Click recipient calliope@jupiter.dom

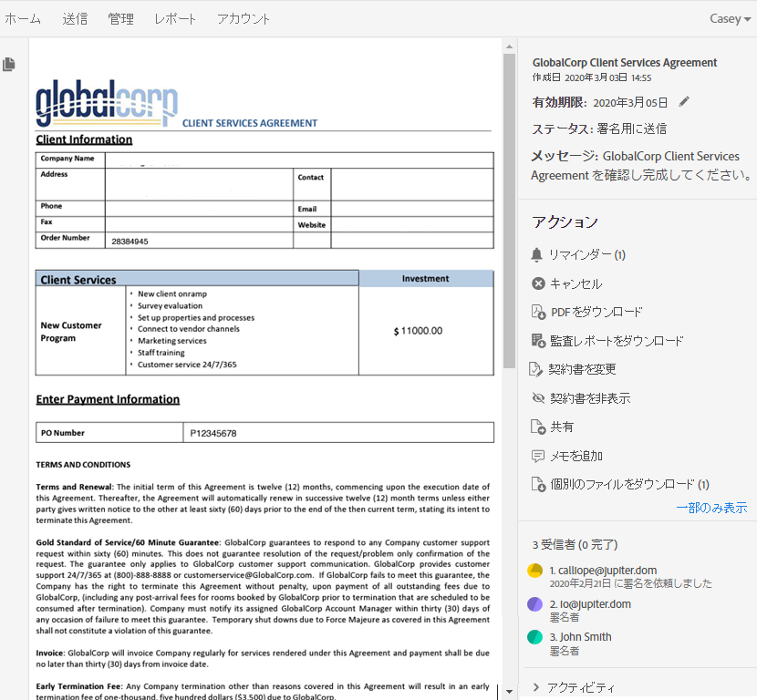tap(603, 571)
